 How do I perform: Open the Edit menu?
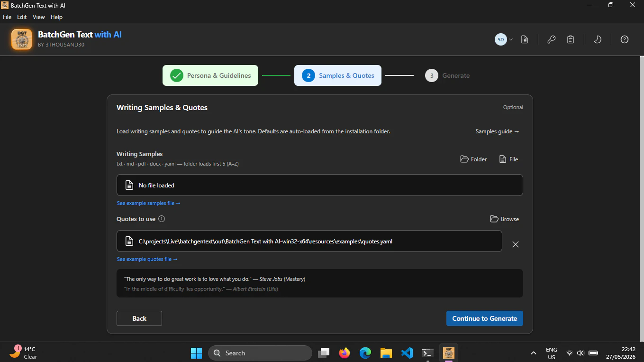pyautogui.click(x=22, y=17)
